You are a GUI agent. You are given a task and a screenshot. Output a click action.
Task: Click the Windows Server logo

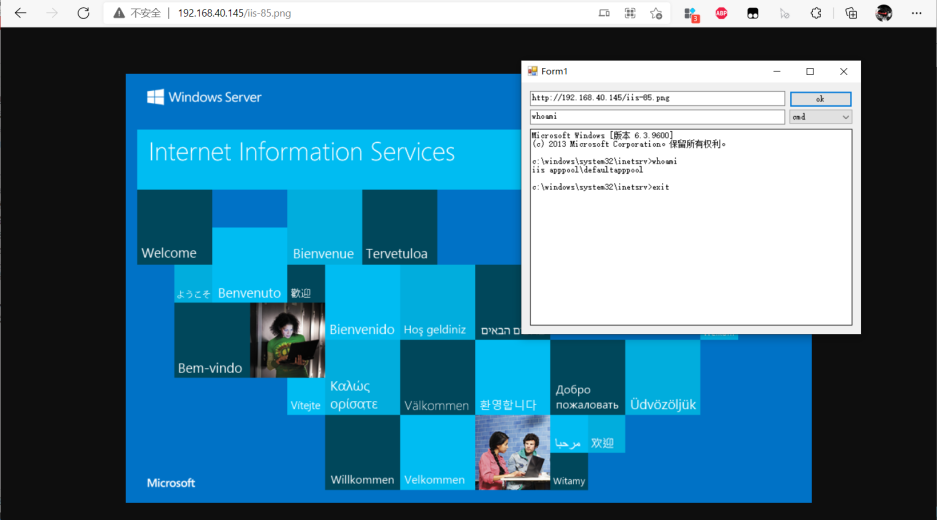(204, 97)
